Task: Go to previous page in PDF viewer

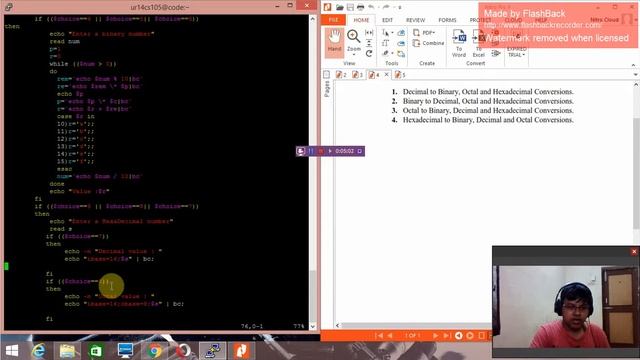Action: pos(390,336)
